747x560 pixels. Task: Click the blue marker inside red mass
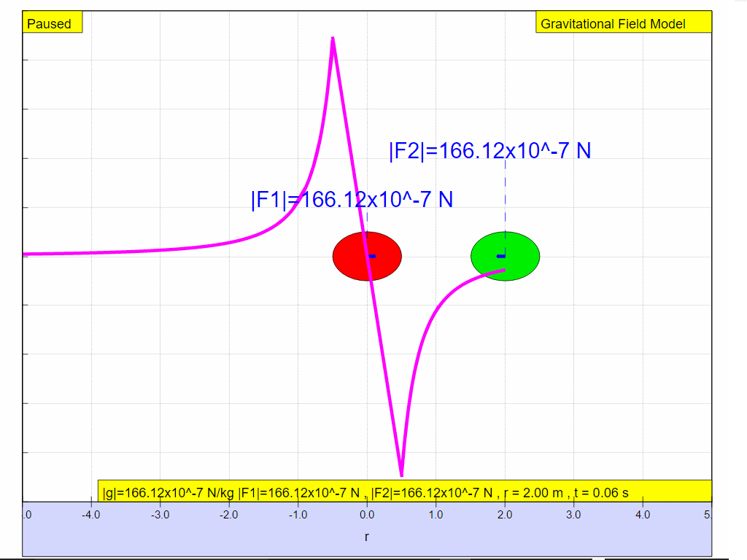(x=372, y=256)
